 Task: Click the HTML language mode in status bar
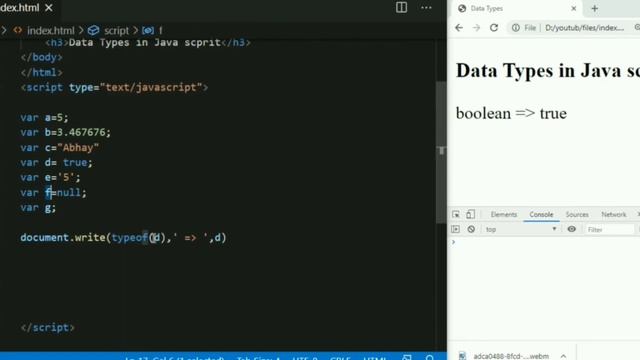(x=375, y=358)
